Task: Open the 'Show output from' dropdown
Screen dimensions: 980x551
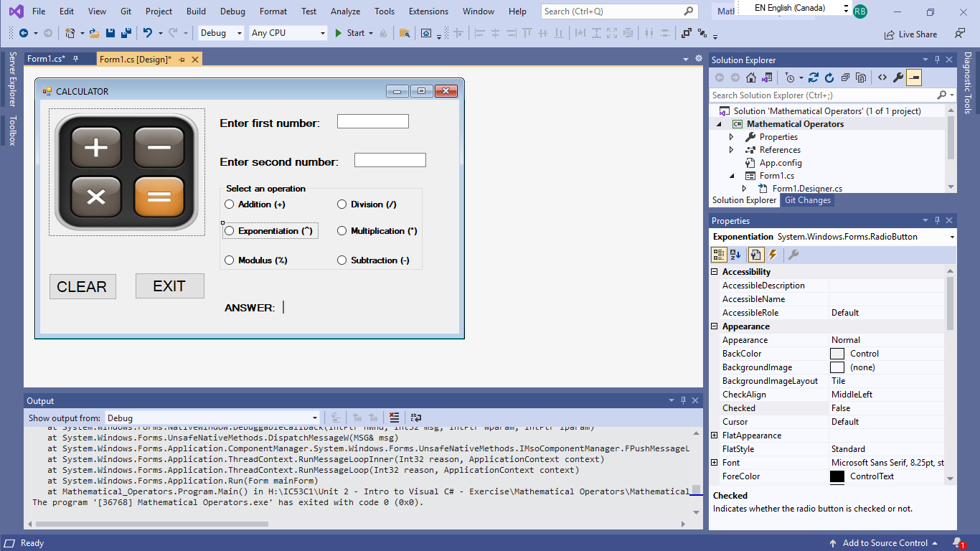Action: click(x=212, y=418)
